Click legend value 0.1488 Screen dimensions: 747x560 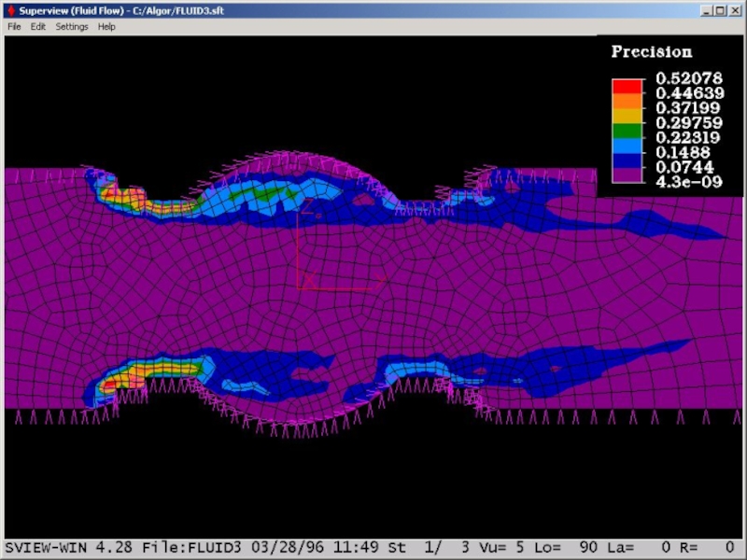click(684, 152)
